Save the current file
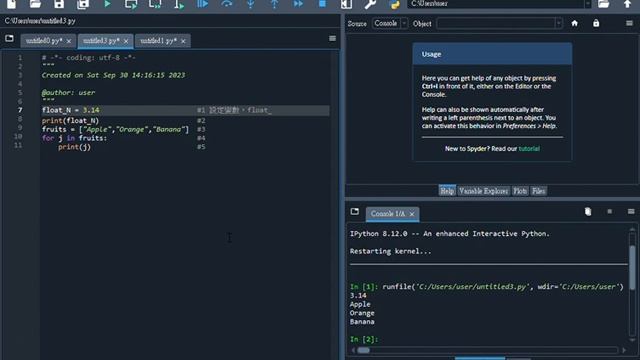Screen dimensions: 640x360 (x=59, y=4)
